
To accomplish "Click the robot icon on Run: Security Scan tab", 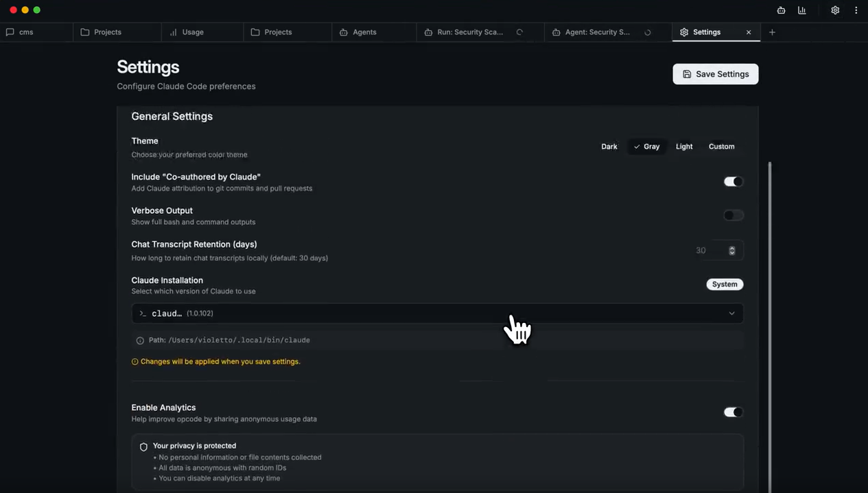I will click(428, 32).
